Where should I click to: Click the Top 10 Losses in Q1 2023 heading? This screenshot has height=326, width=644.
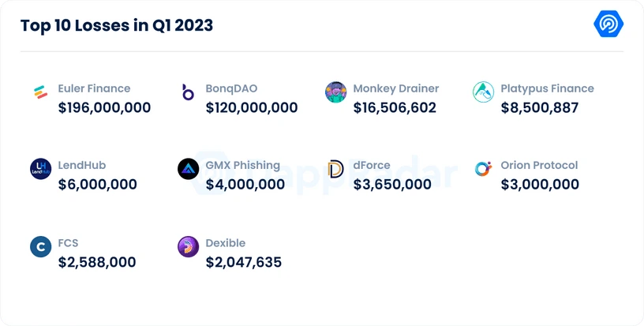coord(117,25)
